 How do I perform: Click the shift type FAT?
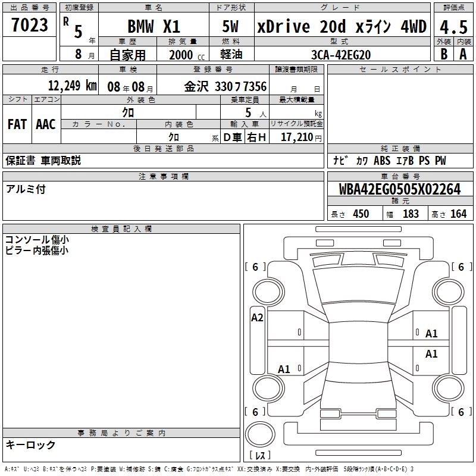(17, 124)
